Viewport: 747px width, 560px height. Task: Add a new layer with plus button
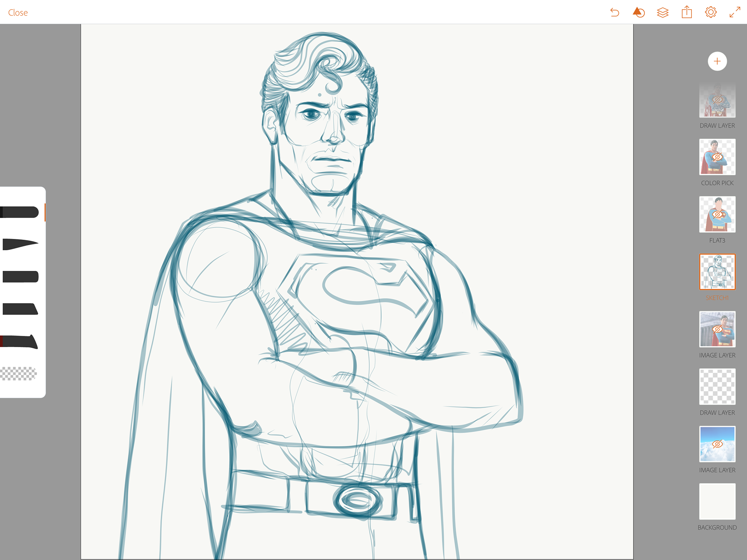[717, 61]
